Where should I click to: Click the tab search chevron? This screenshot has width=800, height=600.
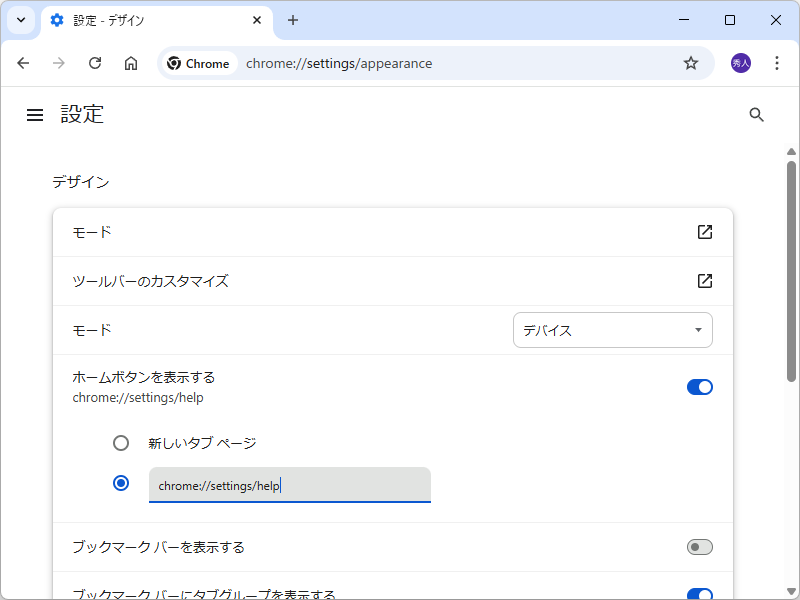(20, 20)
